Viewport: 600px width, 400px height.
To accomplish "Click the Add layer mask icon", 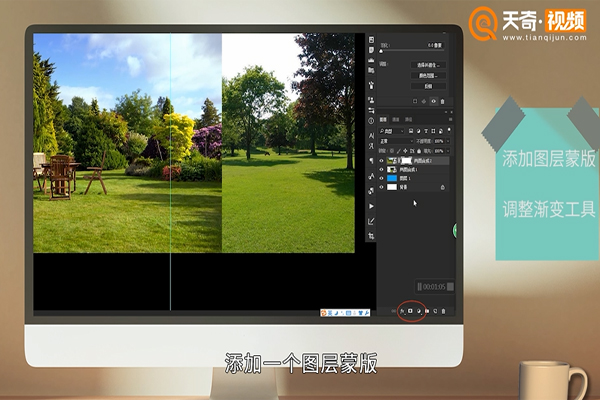I will [409, 311].
